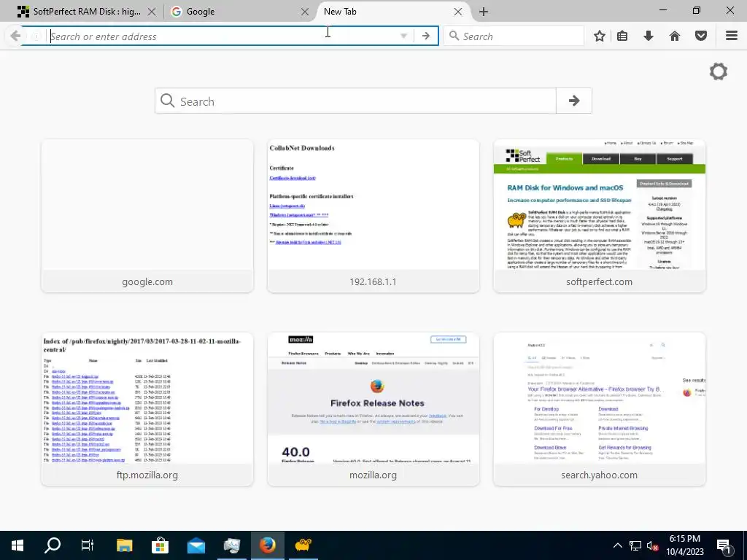Viewport: 747px width, 560px height.
Task: Open Task View on taskbar
Action: [88, 545]
